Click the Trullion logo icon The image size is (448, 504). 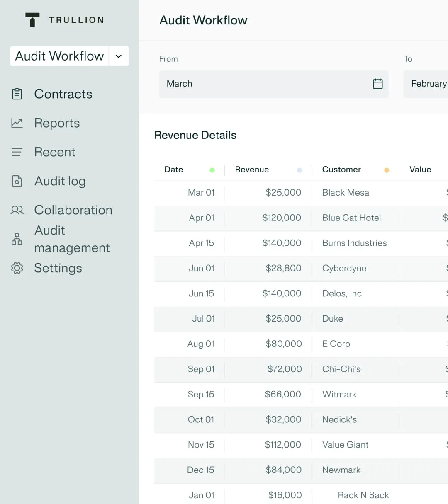[x=32, y=20]
